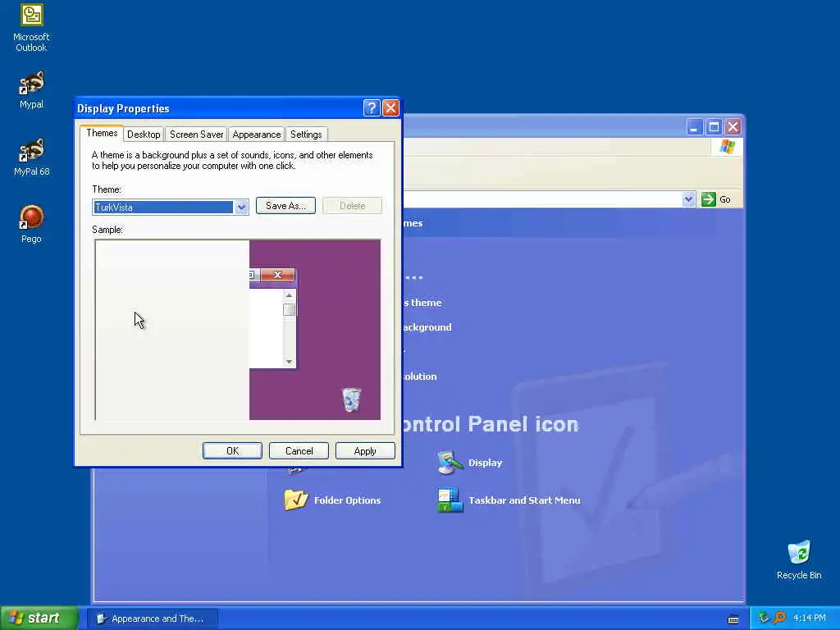This screenshot has width=840, height=630.
Task: Open Taskbar and Start Menu icon
Action: [x=450, y=500]
